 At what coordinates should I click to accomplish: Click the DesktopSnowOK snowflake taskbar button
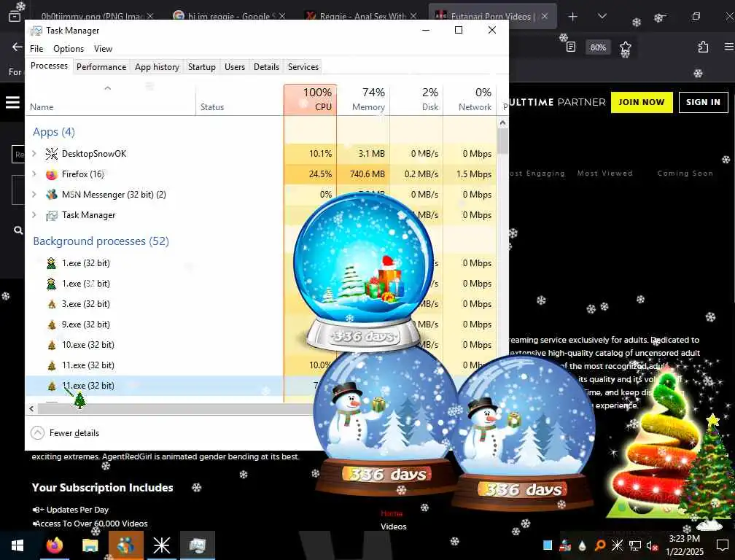tap(162, 545)
